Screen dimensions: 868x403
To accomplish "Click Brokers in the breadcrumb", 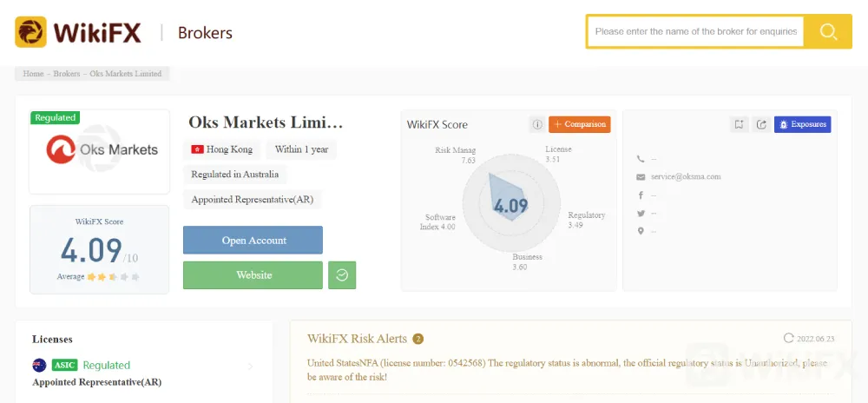I will 67,74.
